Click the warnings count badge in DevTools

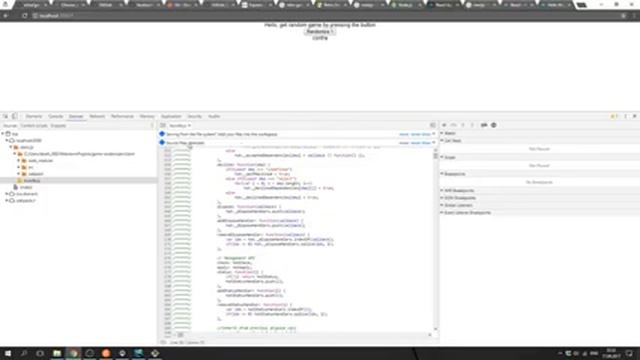tap(614, 116)
